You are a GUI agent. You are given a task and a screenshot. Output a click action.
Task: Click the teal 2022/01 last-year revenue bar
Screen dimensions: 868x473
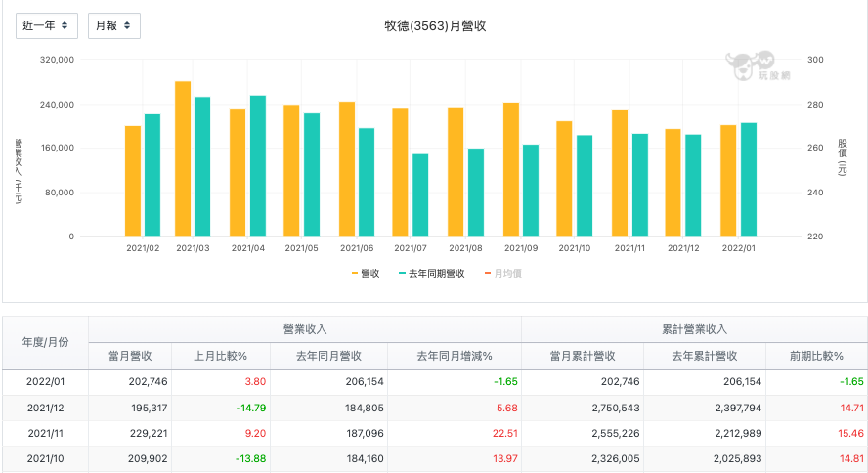(749, 179)
